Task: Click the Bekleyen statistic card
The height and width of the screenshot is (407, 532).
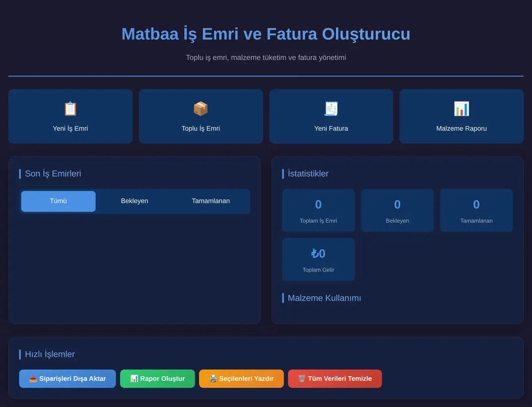Action: coord(397,210)
